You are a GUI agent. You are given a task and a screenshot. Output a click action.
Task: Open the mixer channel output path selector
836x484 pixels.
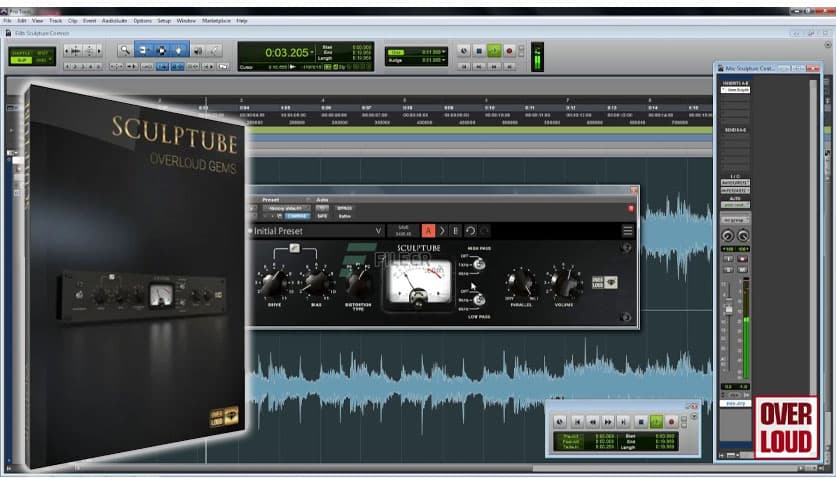(x=735, y=190)
